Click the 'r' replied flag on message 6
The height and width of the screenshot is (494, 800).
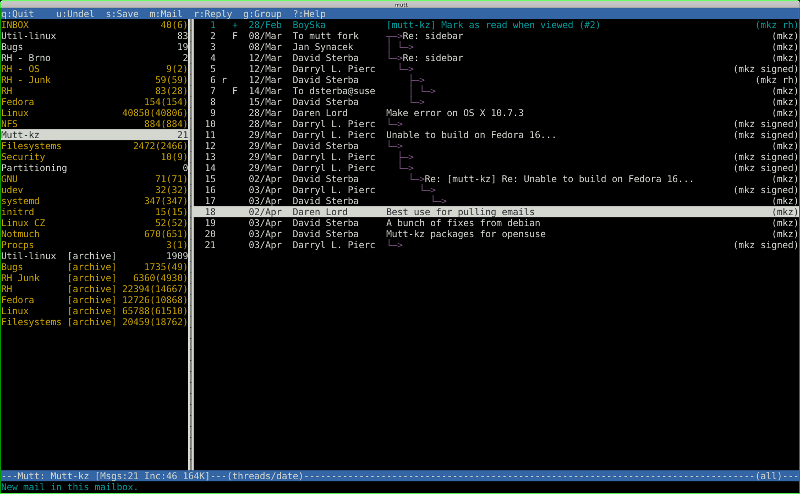tap(225, 80)
